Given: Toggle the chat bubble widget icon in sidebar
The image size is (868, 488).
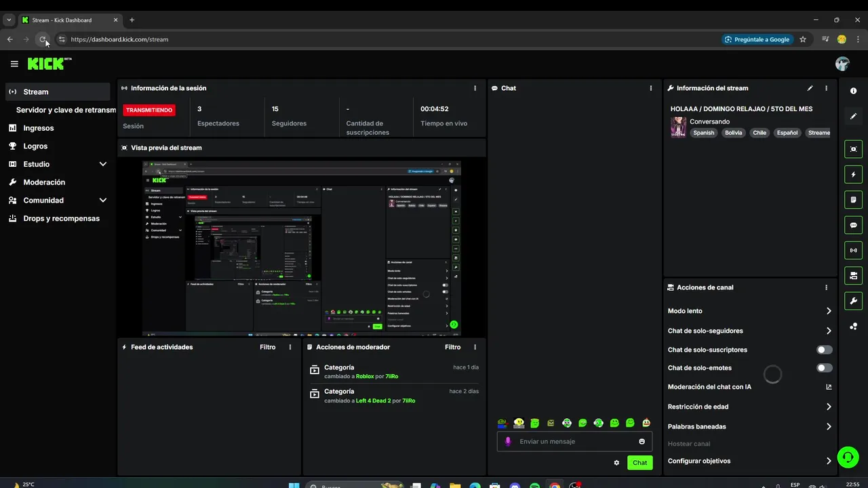Looking at the screenshot, I should (853, 225).
